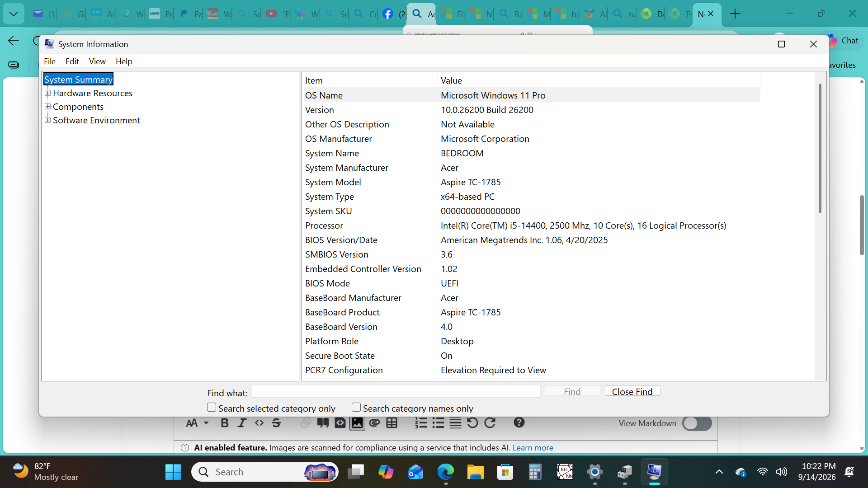The height and width of the screenshot is (488, 868).
Task: Open Microsoft Store from the taskbar
Action: pos(505,472)
